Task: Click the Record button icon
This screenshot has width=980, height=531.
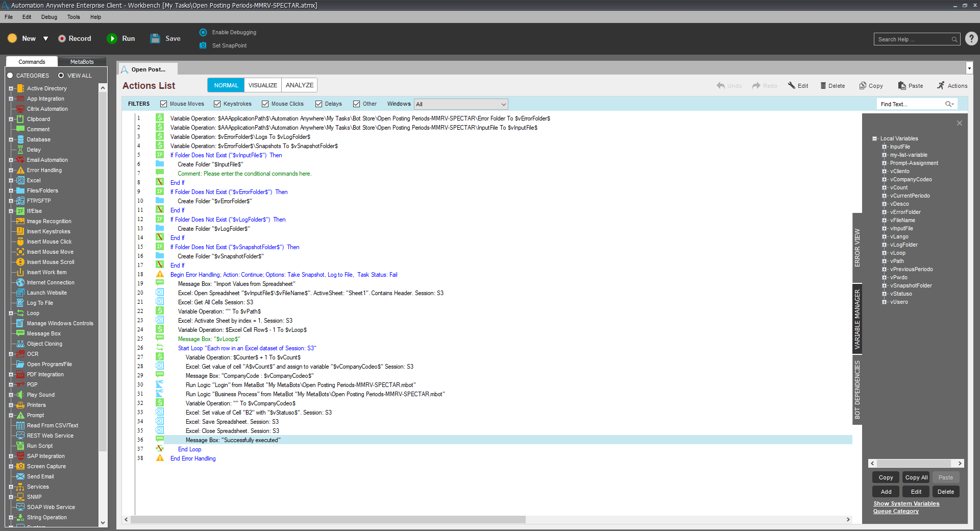Action: [x=62, y=39]
